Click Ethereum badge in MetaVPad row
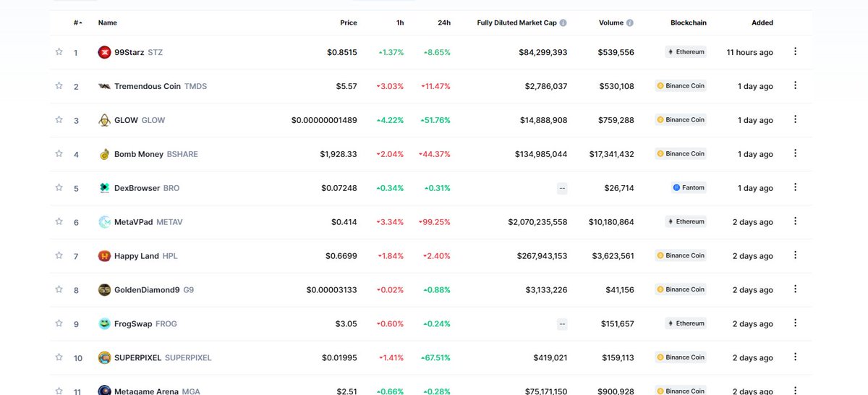 (686, 222)
